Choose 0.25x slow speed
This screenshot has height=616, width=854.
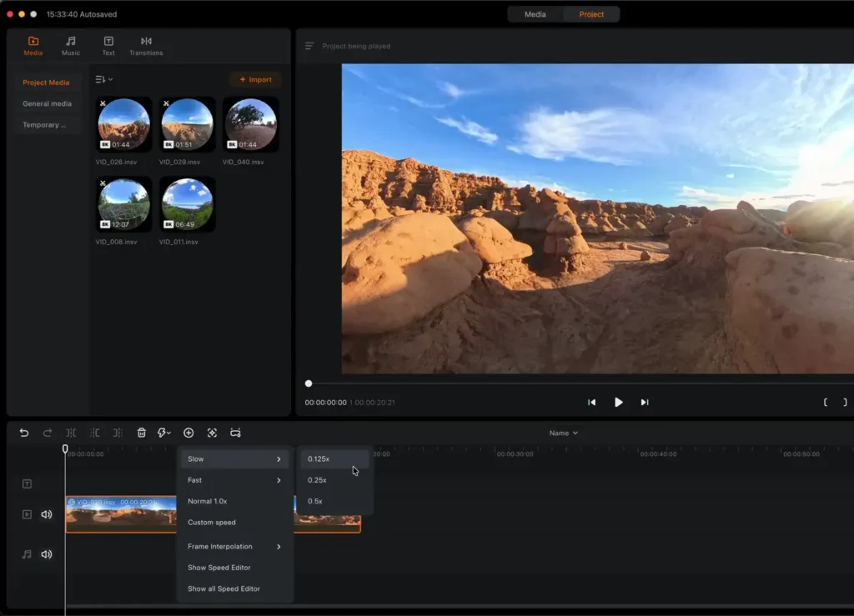pyautogui.click(x=318, y=480)
